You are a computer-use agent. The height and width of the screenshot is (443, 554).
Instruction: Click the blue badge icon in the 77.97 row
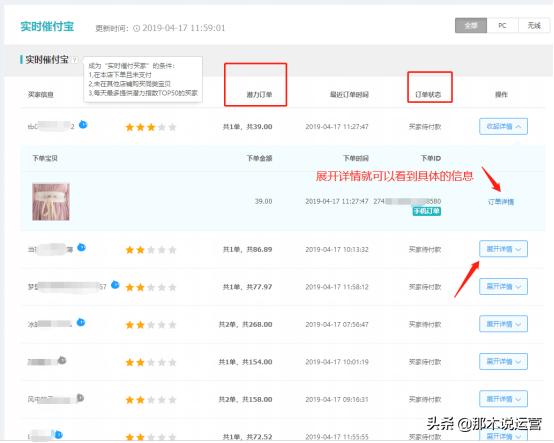tap(115, 284)
